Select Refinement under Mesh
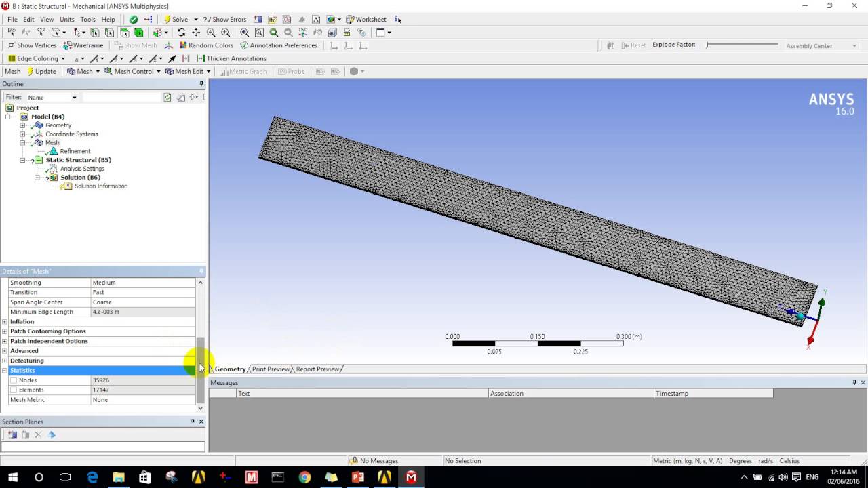 (x=75, y=152)
